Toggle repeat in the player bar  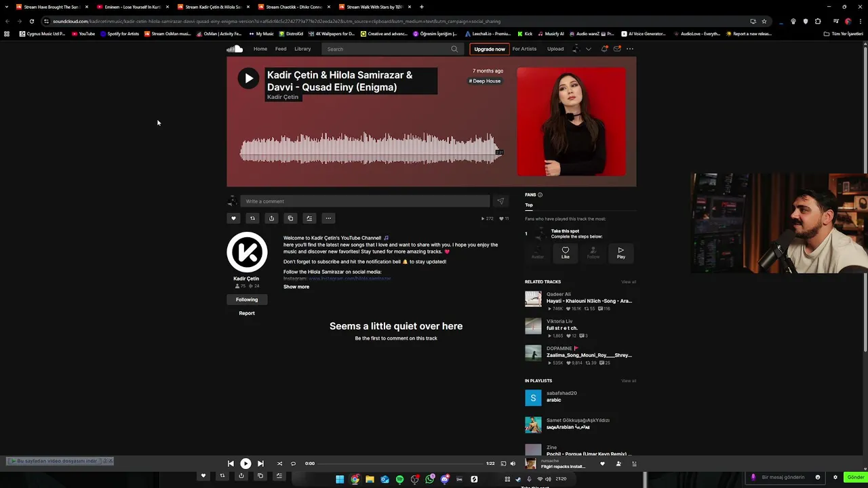point(293,464)
